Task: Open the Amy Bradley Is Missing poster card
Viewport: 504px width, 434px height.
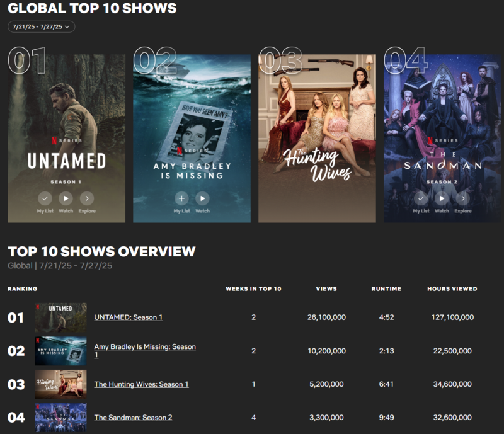Action: tap(192, 138)
